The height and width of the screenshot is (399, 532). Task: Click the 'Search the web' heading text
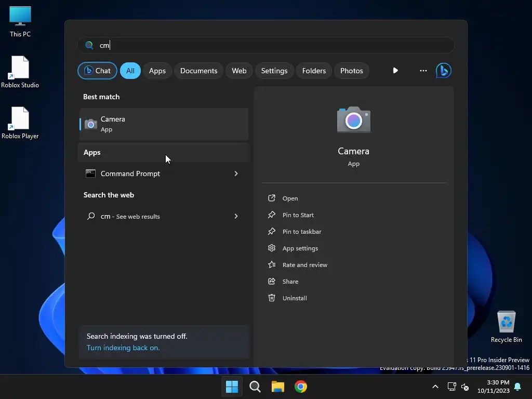(x=109, y=195)
